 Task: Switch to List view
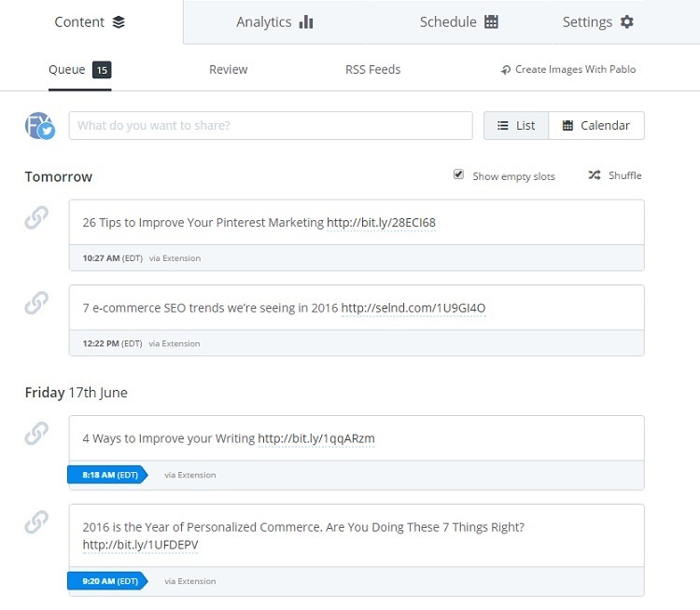(516, 125)
